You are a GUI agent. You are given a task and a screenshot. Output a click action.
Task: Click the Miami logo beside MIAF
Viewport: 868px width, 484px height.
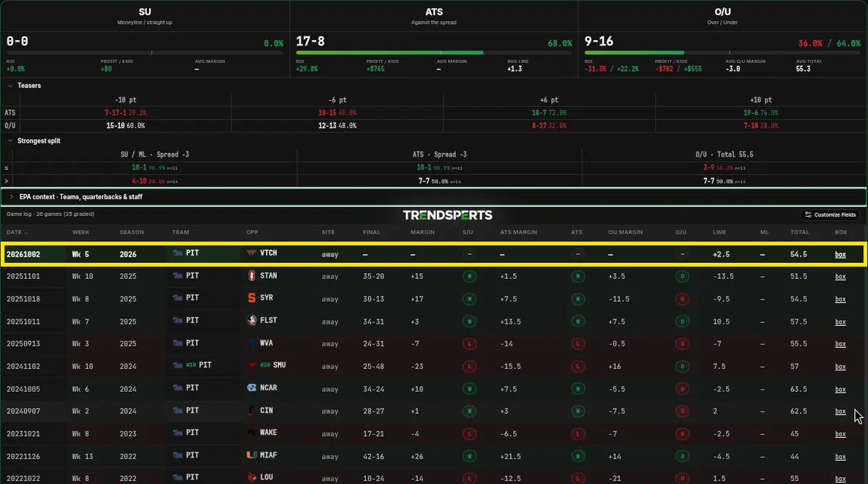251,455
